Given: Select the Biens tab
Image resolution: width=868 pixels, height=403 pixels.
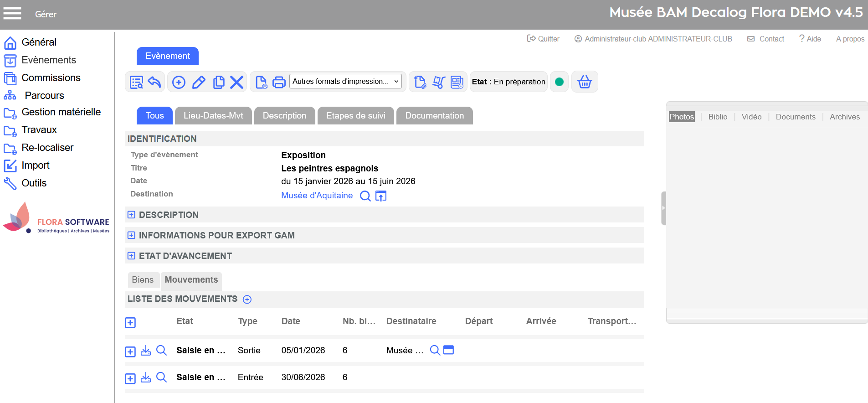Looking at the screenshot, I should click(143, 280).
